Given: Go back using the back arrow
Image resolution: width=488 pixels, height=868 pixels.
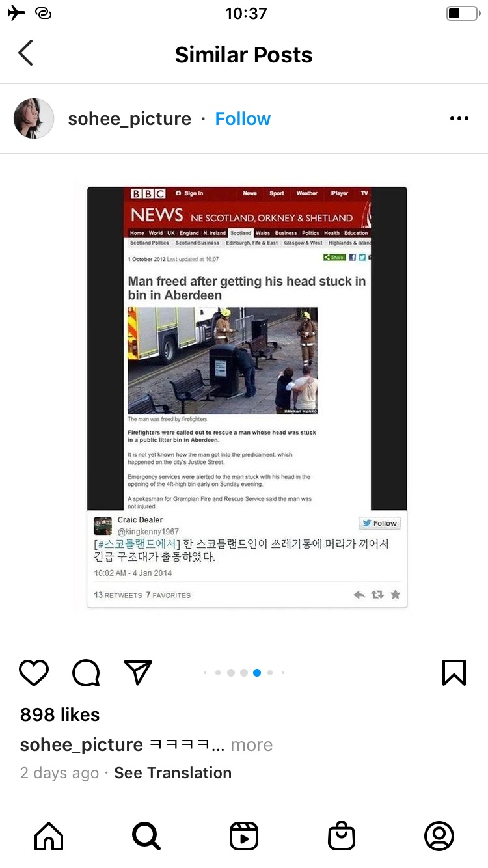Looking at the screenshot, I should coord(25,53).
